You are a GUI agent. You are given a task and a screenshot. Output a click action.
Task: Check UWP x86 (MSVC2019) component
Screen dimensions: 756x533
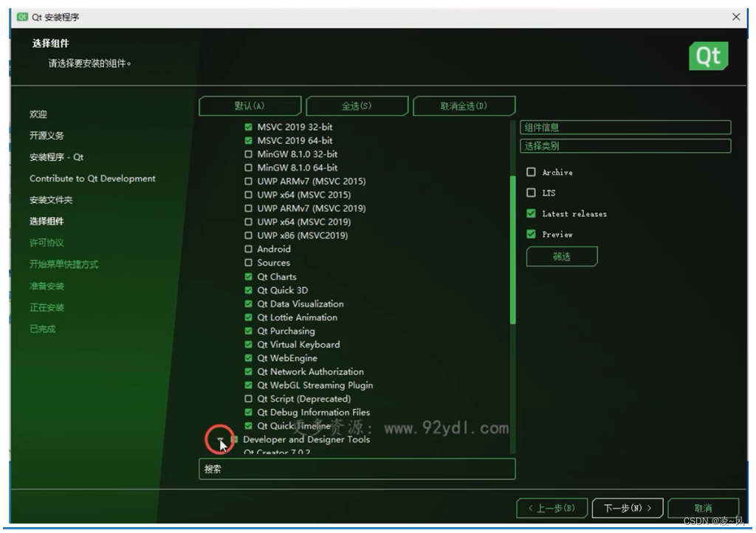(248, 235)
